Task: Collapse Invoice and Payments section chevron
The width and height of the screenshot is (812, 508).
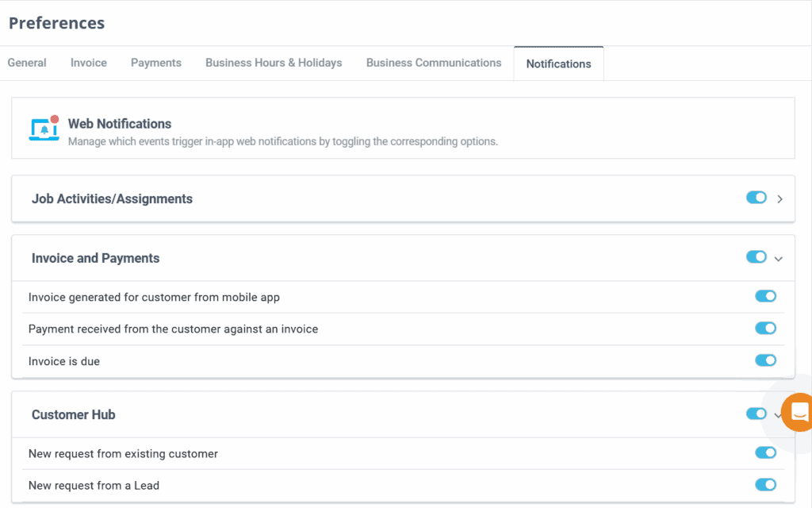Action: [x=779, y=259]
